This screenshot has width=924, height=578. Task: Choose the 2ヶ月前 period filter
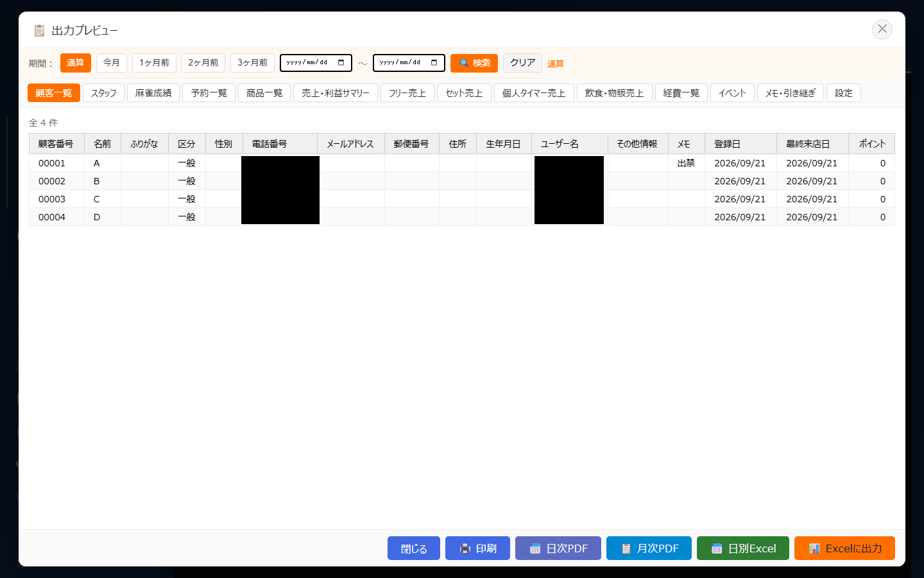pyautogui.click(x=203, y=63)
